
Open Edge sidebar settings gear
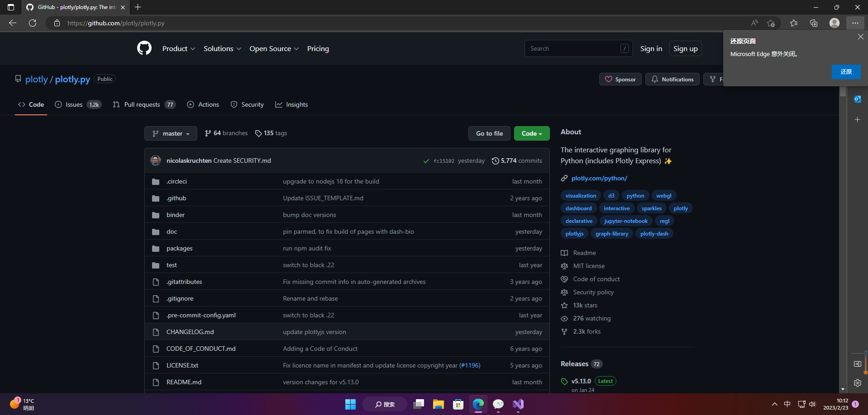(858, 383)
